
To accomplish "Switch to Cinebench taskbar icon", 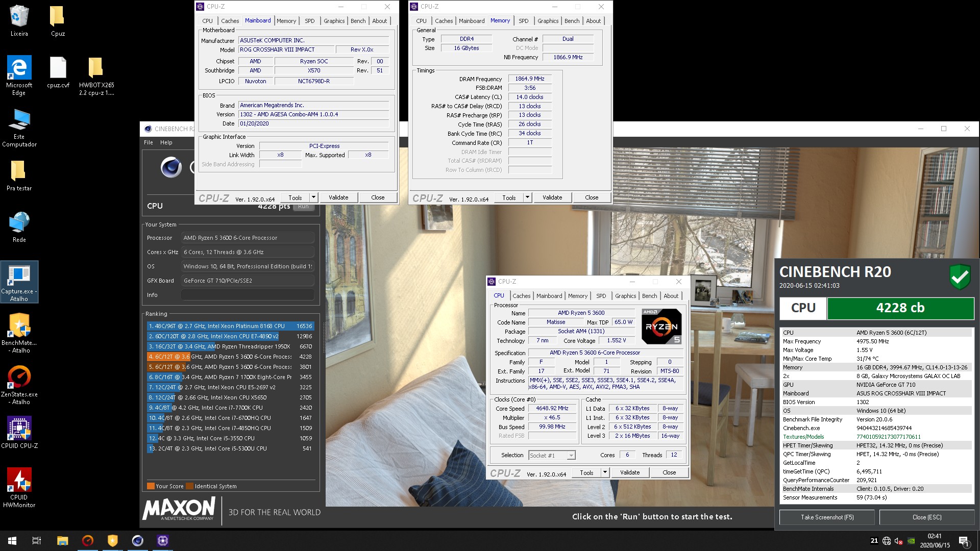I will tap(138, 541).
